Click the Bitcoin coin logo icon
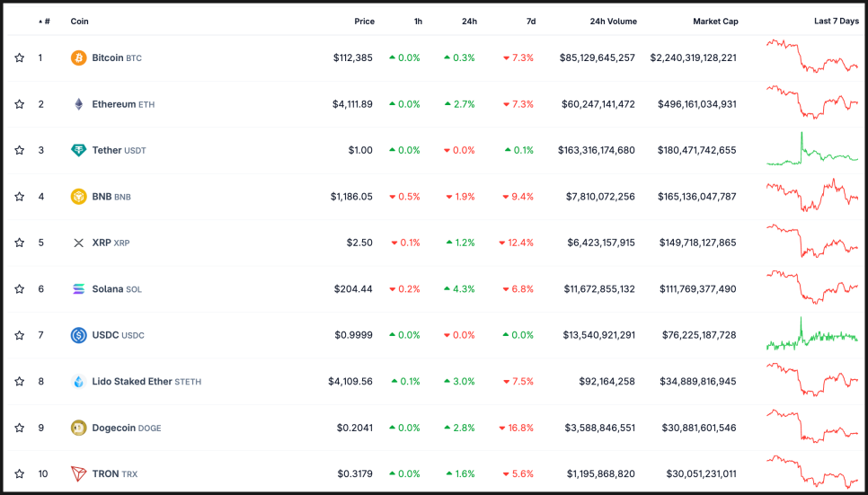This screenshot has height=495, width=868. pyautogui.click(x=79, y=58)
